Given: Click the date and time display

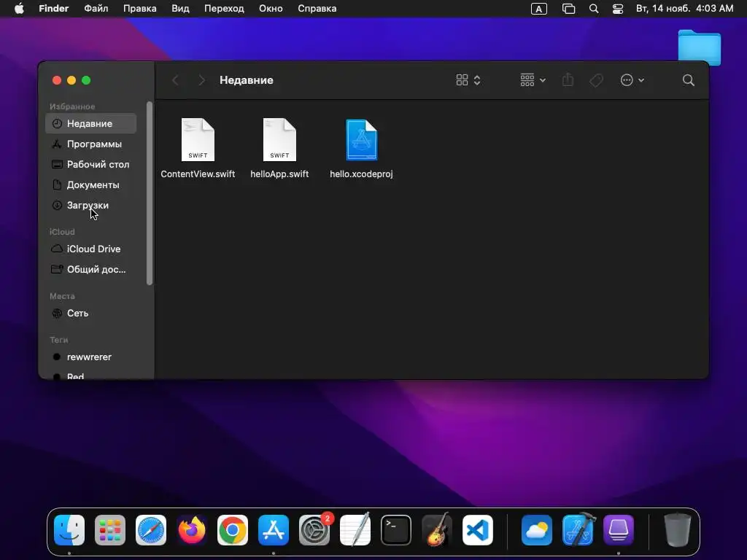Looking at the screenshot, I should [x=684, y=9].
